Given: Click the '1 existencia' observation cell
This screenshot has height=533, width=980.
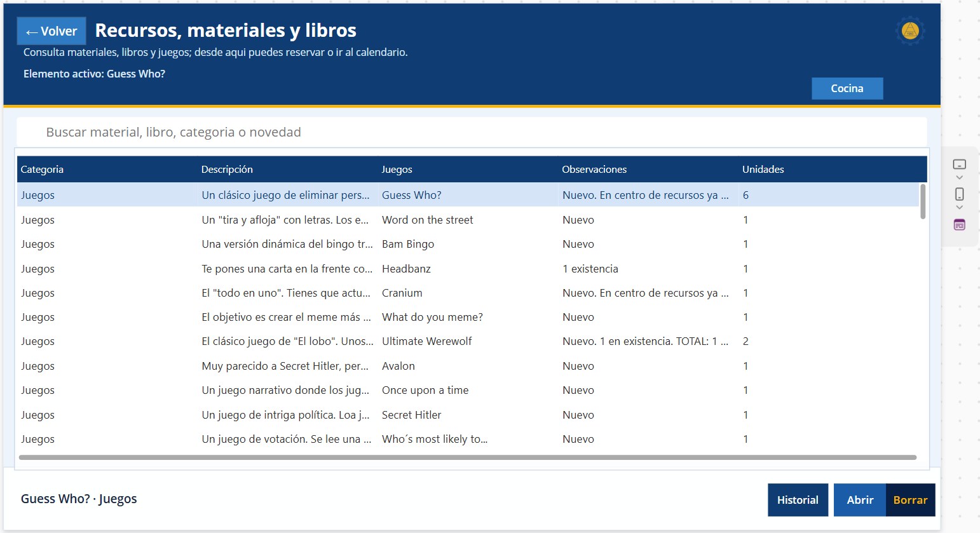Looking at the screenshot, I should tap(590, 269).
